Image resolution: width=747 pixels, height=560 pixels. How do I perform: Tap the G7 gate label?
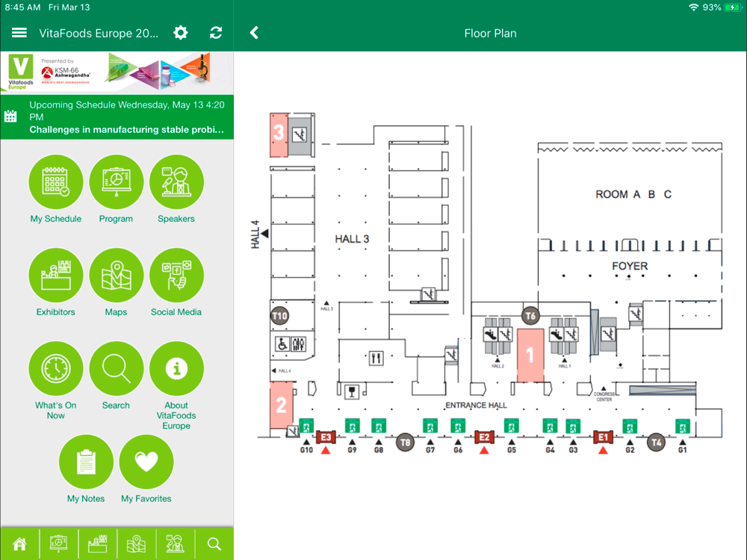point(430,450)
